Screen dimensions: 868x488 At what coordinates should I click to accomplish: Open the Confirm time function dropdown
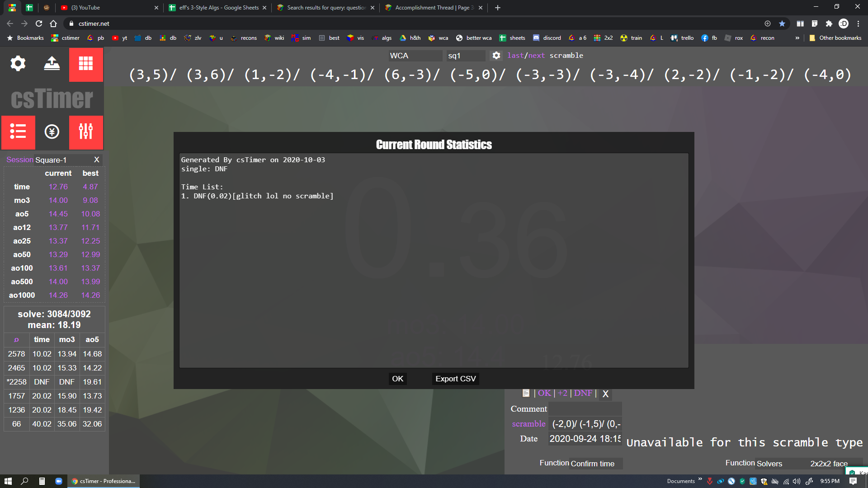pos(596,464)
